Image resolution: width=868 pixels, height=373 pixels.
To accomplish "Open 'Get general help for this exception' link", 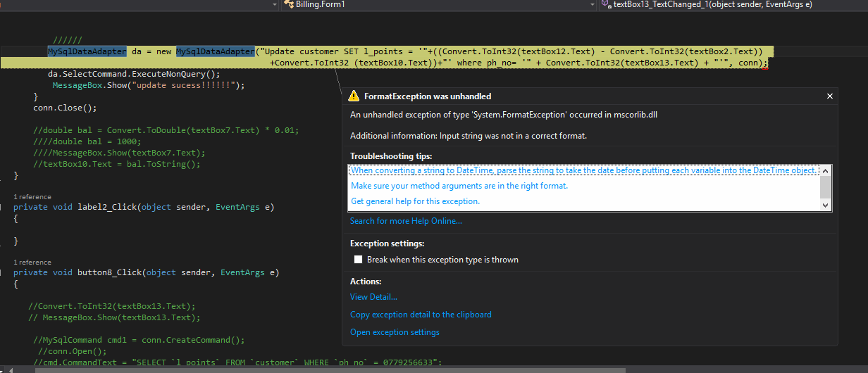I will pos(415,201).
